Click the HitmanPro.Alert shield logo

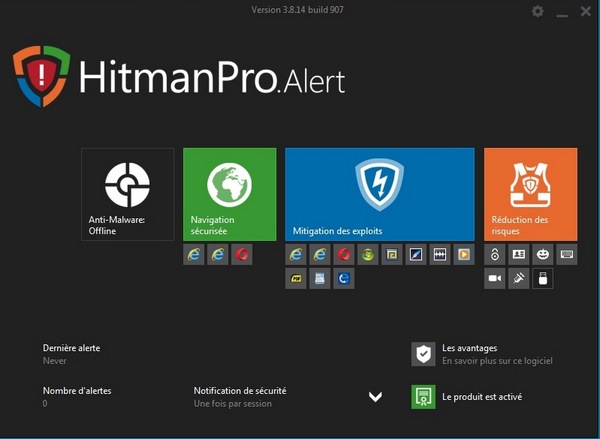pyautogui.click(x=42, y=76)
